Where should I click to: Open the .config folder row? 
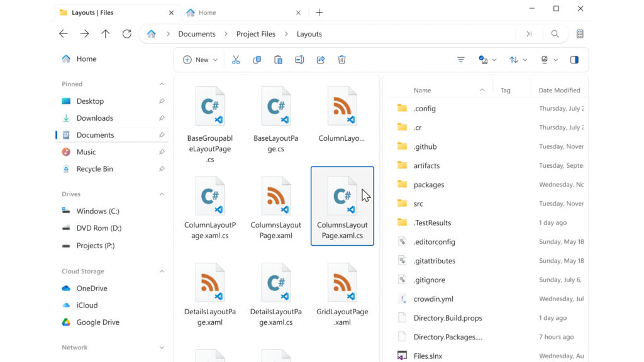click(x=487, y=108)
